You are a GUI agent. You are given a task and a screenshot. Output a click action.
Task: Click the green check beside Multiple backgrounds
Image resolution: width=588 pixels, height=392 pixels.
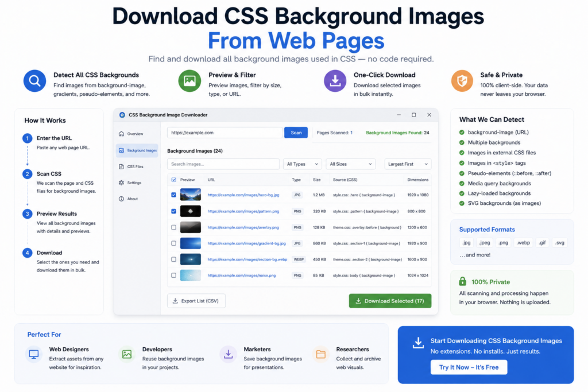pyautogui.click(x=462, y=142)
